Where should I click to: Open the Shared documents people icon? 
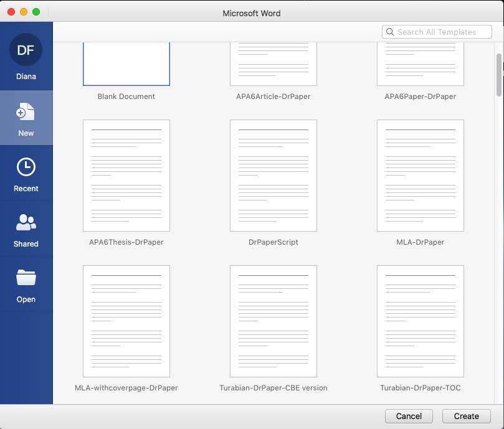(26, 223)
